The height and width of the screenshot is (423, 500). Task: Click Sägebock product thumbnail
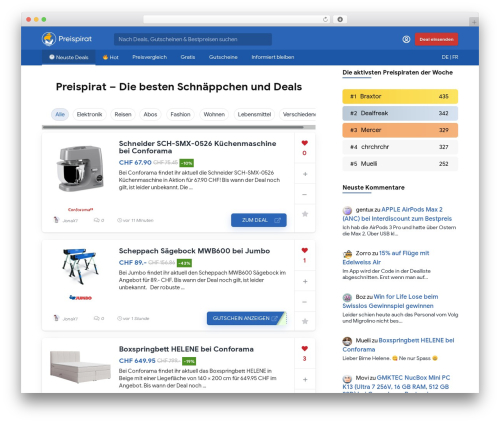click(x=80, y=266)
